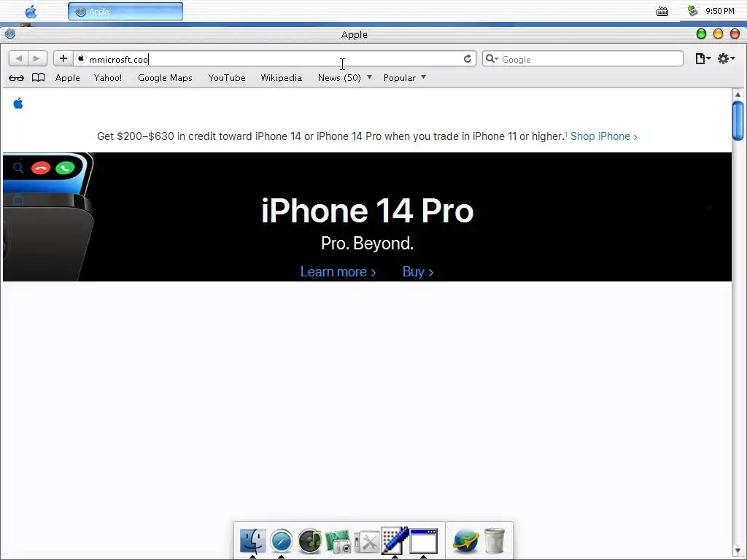Go forward with the right arrow button

(37, 58)
